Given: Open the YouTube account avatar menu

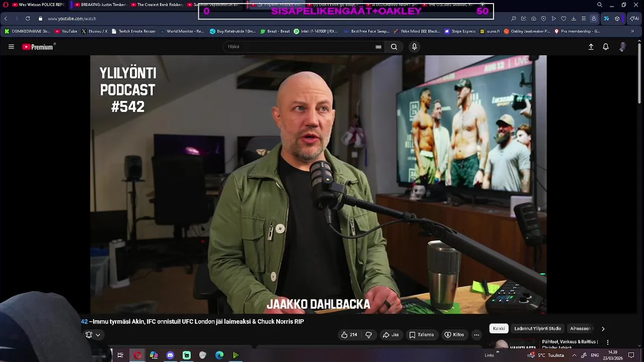Looking at the screenshot, I should tap(623, 47).
